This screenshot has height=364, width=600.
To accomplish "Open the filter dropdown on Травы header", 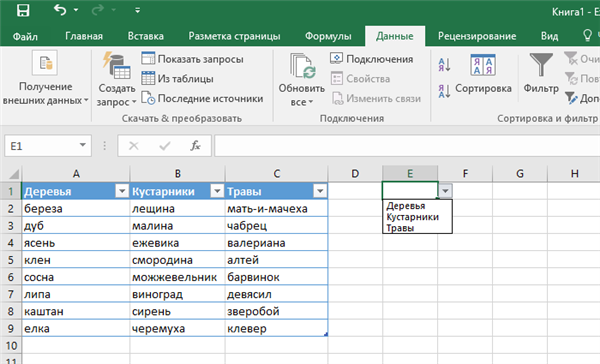I will click(x=320, y=191).
